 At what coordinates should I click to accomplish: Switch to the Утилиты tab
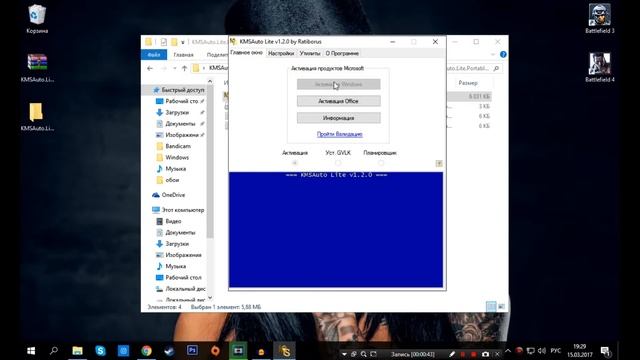click(310, 53)
